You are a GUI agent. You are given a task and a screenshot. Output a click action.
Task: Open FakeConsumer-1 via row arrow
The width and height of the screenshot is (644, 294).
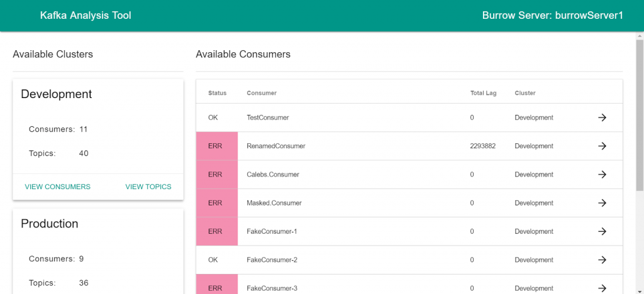[x=602, y=231]
